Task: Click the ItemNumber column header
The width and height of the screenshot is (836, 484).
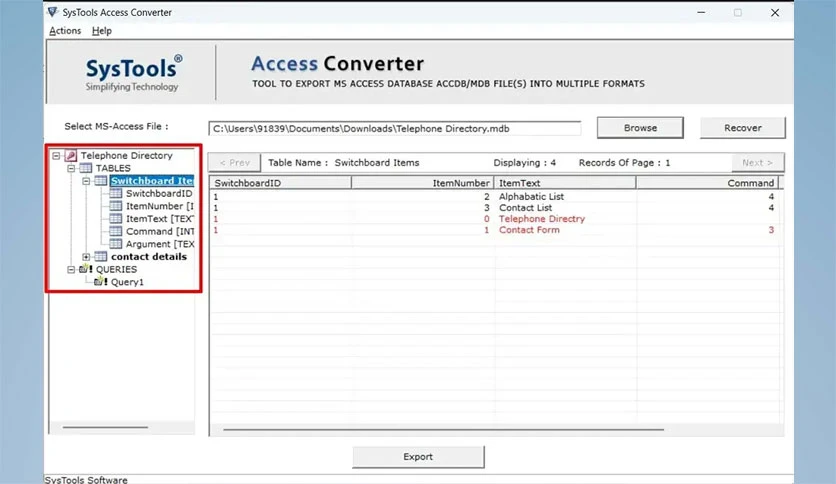Action: click(422, 183)
